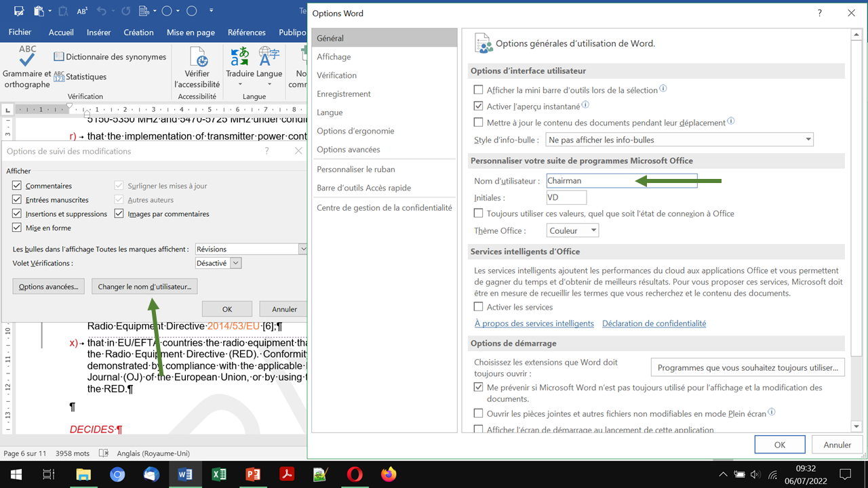Open À propos des services intelligents link

[534, 323]
